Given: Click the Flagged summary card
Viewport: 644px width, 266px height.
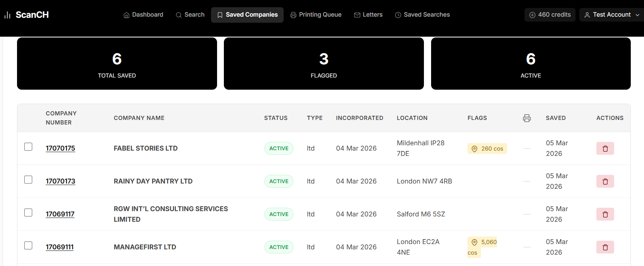Looking at the screenshot, I should [324, 64].
